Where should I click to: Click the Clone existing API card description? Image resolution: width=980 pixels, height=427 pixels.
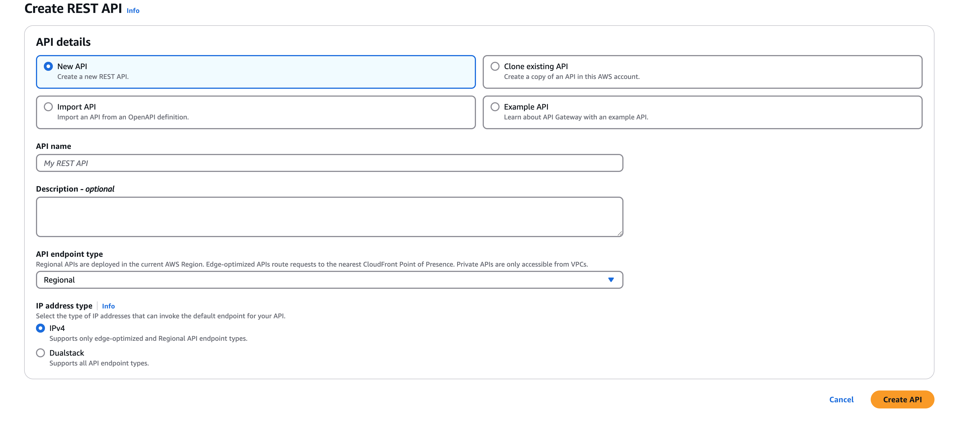tap(571, 77)
